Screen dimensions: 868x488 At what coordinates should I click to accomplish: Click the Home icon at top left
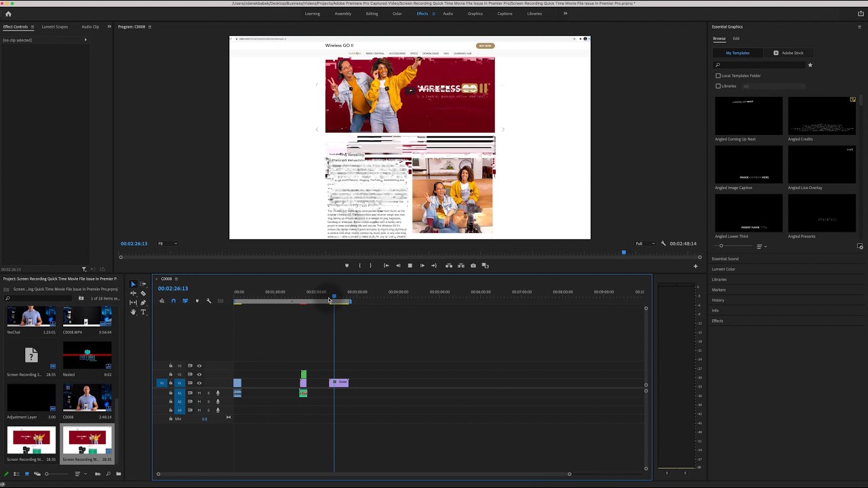pyautogui.click(x=8, y=14)
